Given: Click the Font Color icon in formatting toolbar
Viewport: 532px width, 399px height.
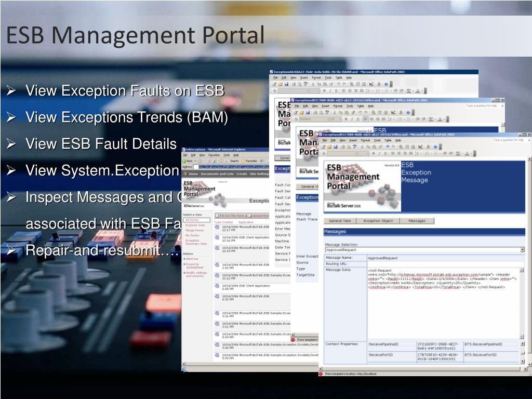Looking at the screenshot, I should tap(467, 153).
